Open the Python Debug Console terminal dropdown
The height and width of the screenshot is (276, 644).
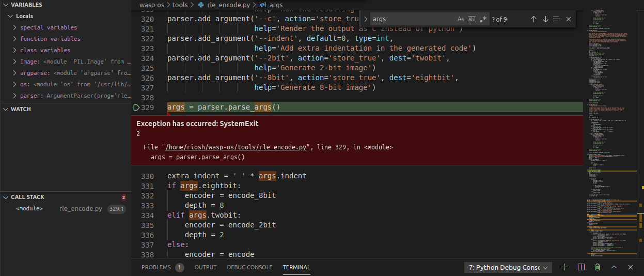tap(508, 267)
